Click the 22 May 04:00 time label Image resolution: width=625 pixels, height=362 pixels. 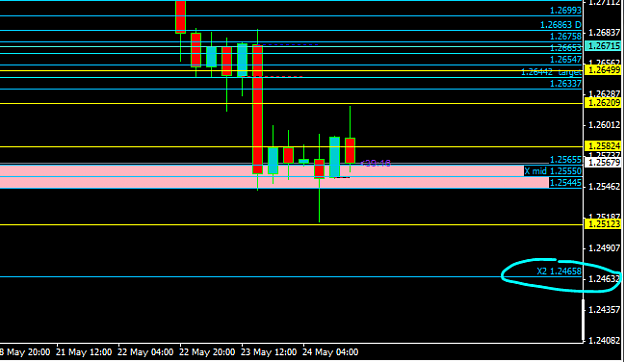point(145,352)
